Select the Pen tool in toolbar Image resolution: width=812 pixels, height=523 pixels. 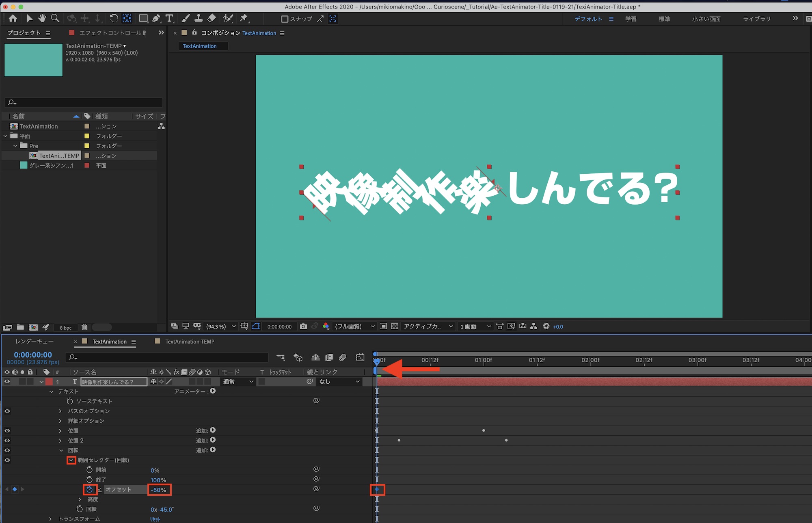point(156,19)
